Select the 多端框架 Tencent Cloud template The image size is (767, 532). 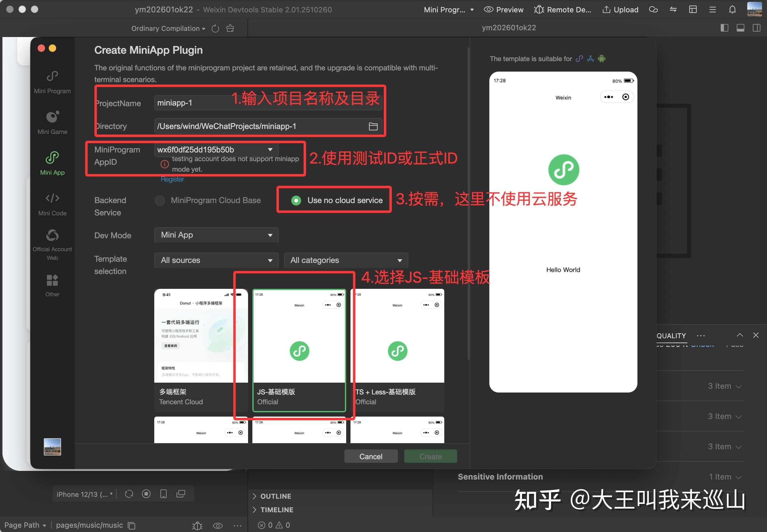201,350
